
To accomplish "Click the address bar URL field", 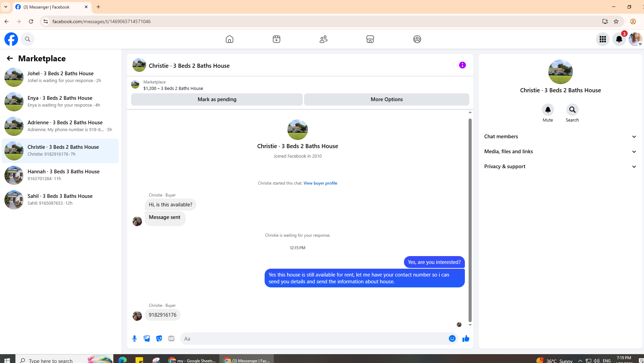I will (324, 21).
